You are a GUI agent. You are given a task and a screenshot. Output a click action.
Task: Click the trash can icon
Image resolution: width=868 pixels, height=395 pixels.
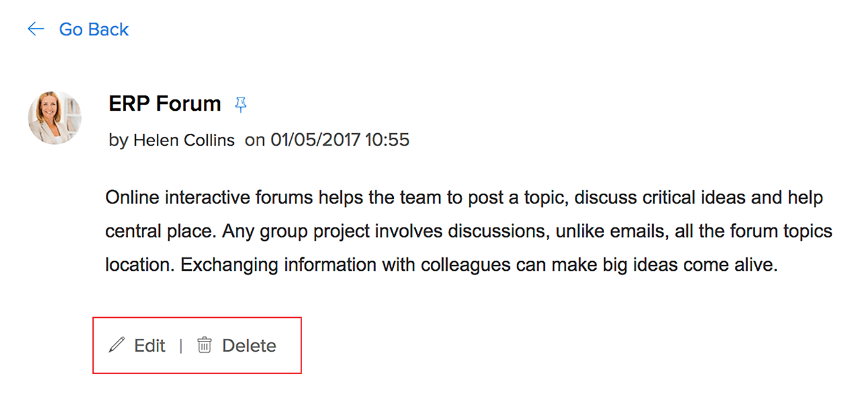204,345
